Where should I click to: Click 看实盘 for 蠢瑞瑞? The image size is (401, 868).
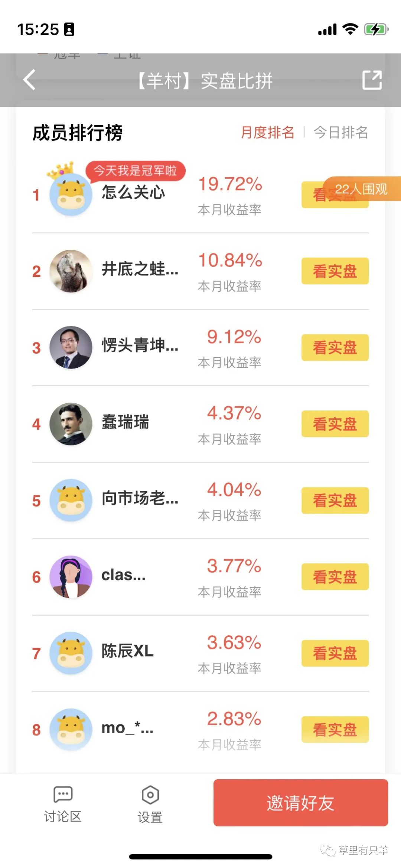[335, 424]
